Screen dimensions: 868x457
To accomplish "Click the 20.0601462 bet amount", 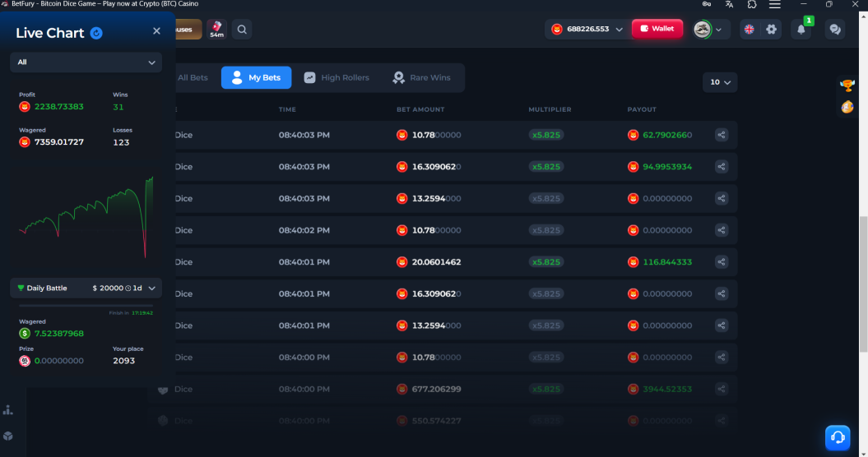I will click(x=436, y=262).
